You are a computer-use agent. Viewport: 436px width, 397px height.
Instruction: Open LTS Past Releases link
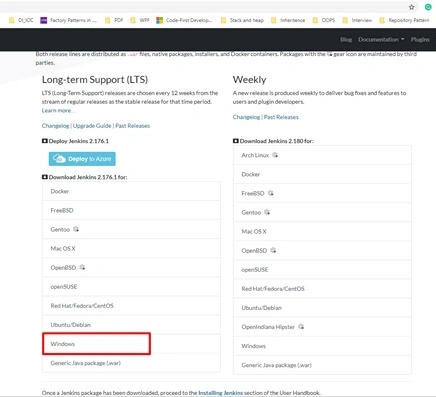(x=133, y=126)
